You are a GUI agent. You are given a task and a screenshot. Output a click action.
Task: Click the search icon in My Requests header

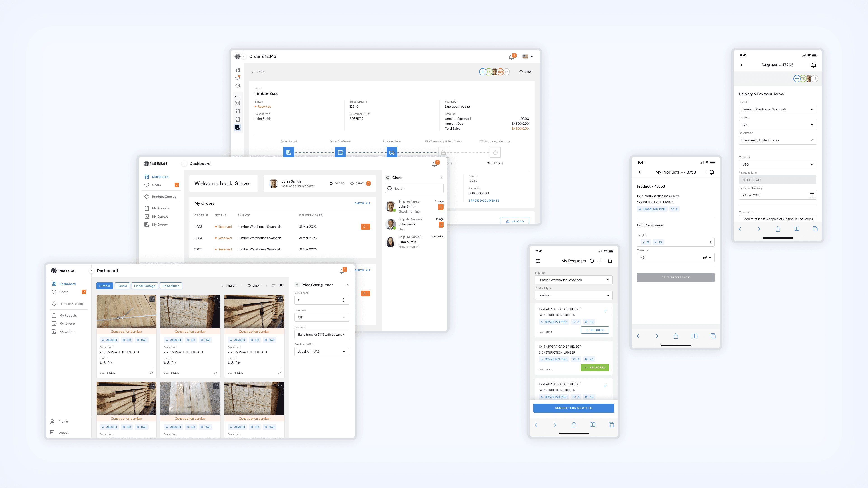[x=592, y=261]
